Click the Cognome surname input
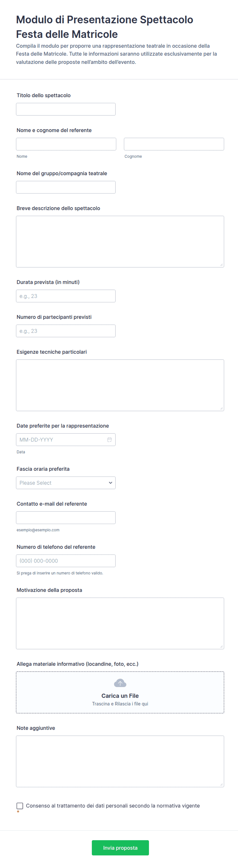 pos(174,144)
